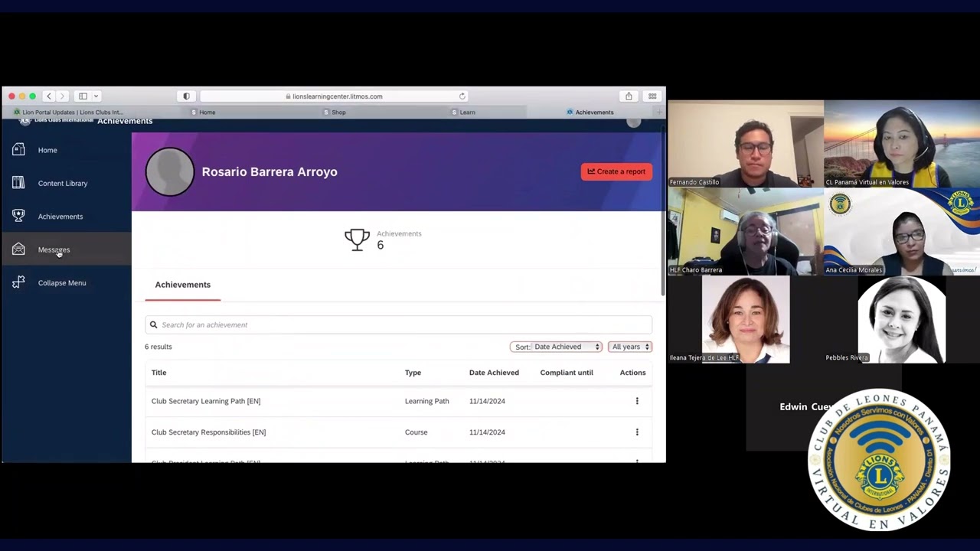The width and height of the screenshot is (980, 551).
Task: Click Collapse Menu label in sidebar
Action: pyautogui.click(x=62, y=283)
